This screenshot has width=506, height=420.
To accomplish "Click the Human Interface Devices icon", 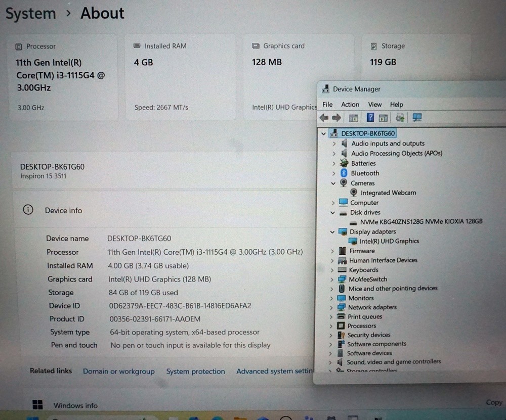I will (342, 260).
